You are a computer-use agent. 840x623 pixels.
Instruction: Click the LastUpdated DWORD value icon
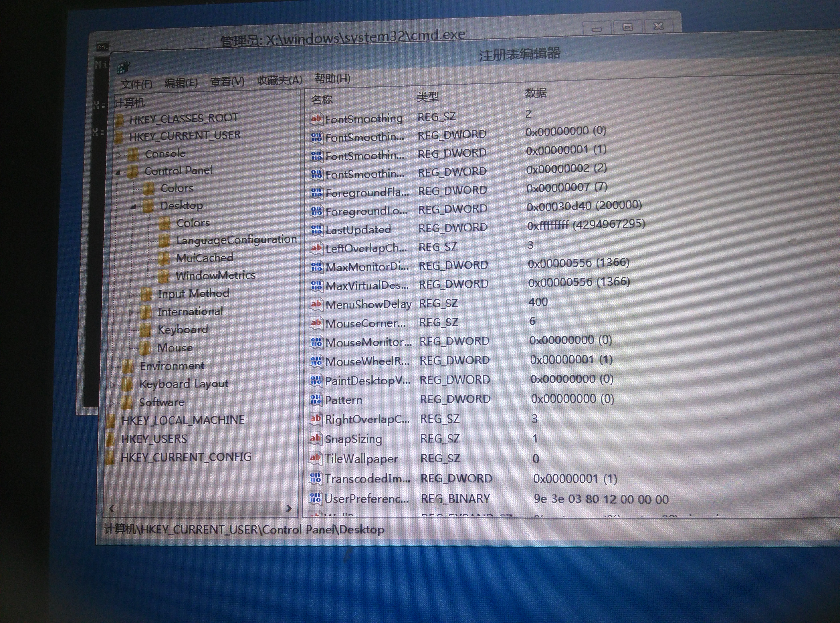(316, 229)
